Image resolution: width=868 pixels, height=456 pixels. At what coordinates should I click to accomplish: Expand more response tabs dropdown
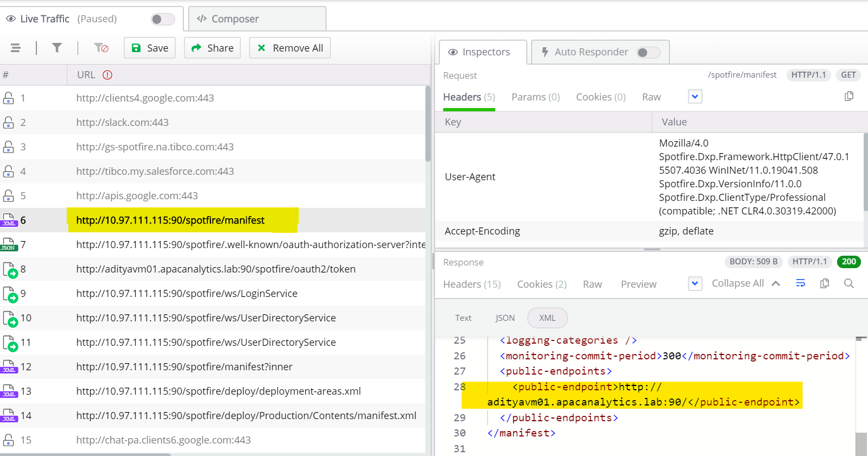[x=695, y=283]
